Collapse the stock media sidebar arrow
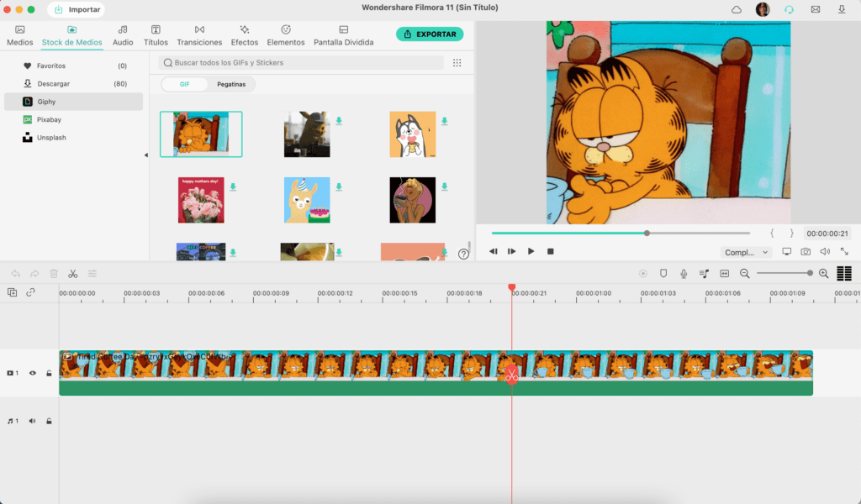Viewport: 861px width, 504px height. [146, 155]
